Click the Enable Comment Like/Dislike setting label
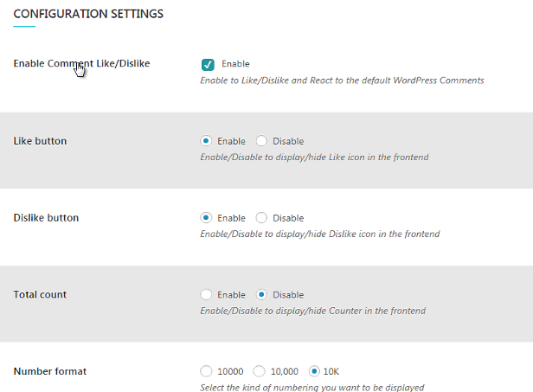The image size is (533, 392). tap(81, 63)
